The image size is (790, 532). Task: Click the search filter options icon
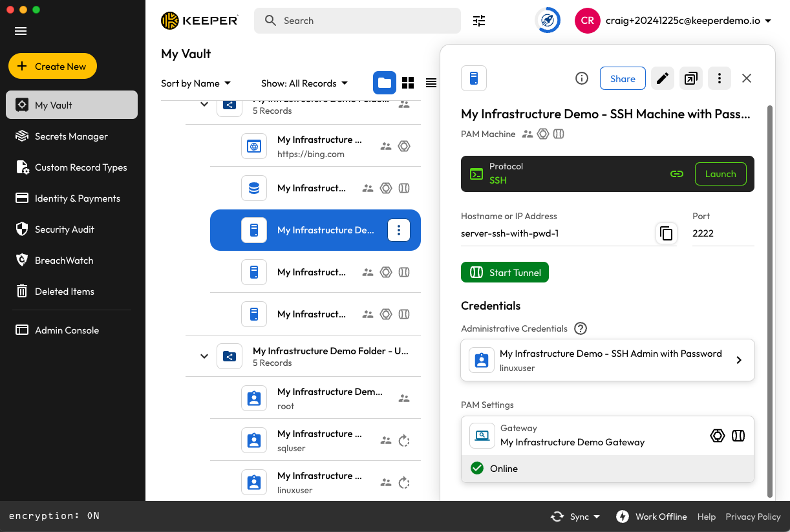coord(478,21)
